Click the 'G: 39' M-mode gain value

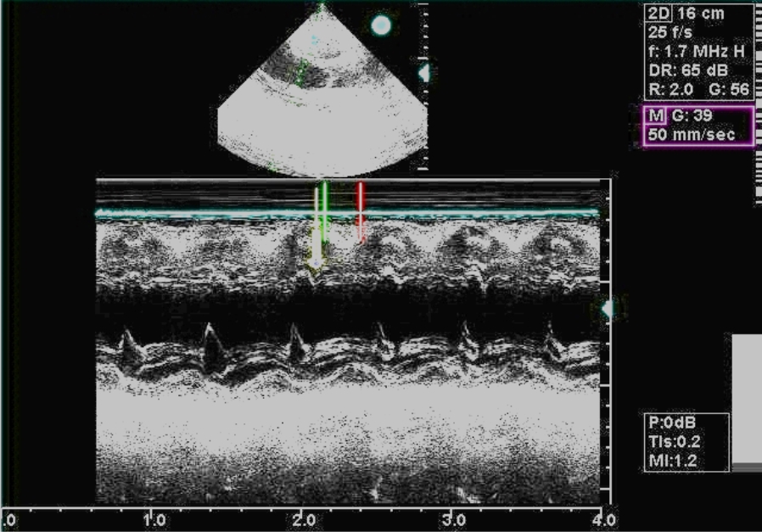click(692, 115)
